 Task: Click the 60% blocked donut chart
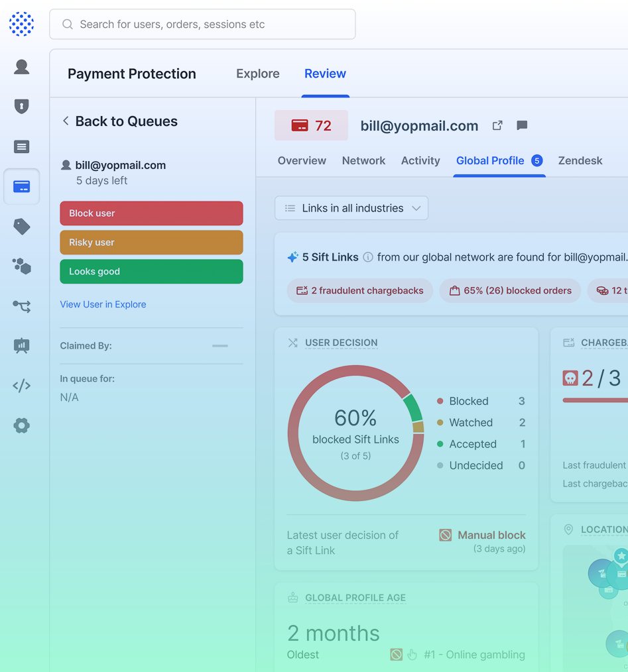tap(355, 433)
